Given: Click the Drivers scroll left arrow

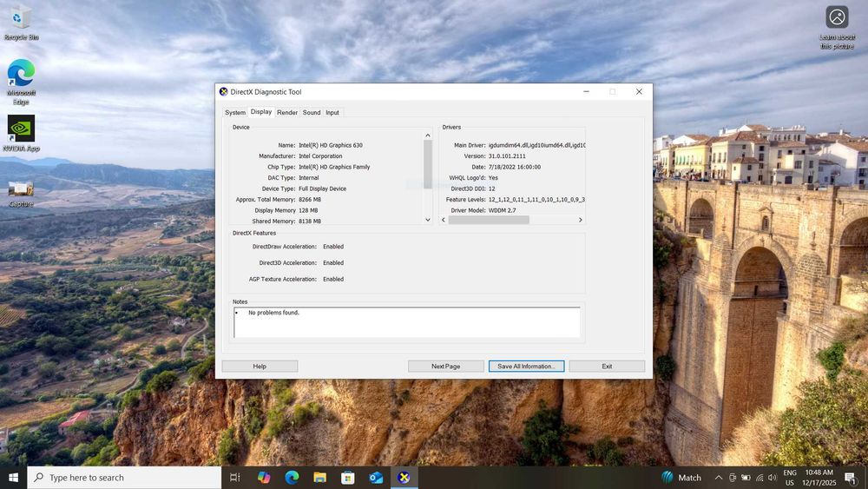Looking at the screenshot, I should pos(444,220).
